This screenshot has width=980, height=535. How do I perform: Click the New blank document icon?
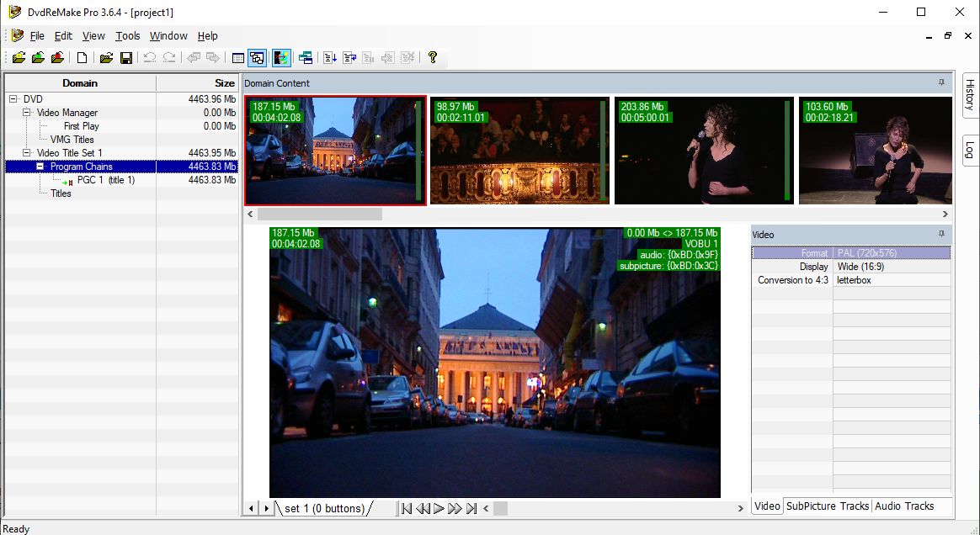click(82, 58)
